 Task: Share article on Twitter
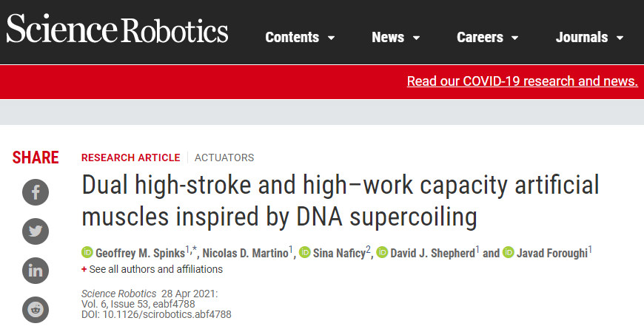[x=36, y=231]
